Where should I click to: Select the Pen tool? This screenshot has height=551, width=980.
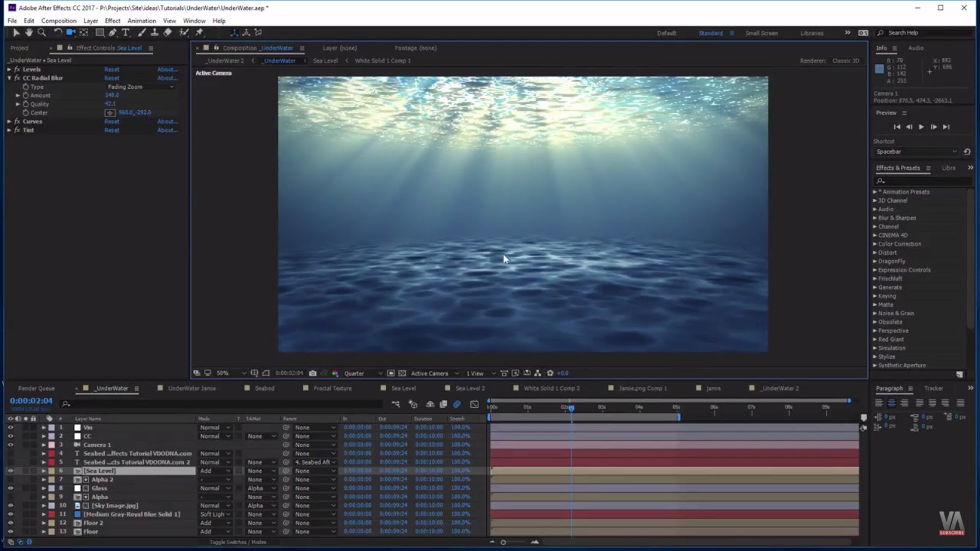point(113,32)
